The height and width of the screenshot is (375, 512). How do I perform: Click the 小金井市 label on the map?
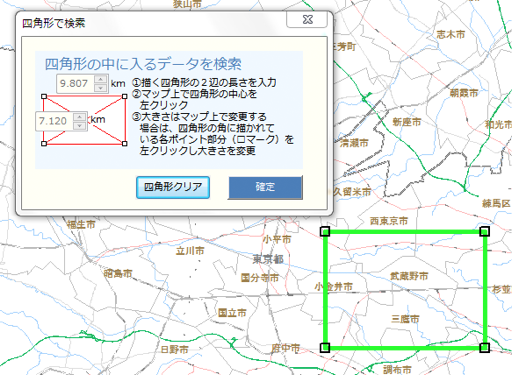tap(333, 287)
